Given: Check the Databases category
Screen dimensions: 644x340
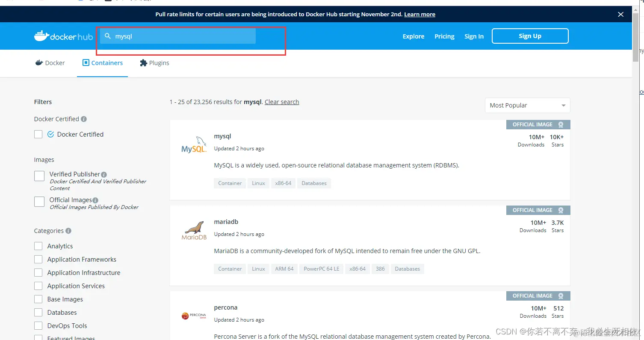Looking at the screenshot, I should click(x=38, y=312).
